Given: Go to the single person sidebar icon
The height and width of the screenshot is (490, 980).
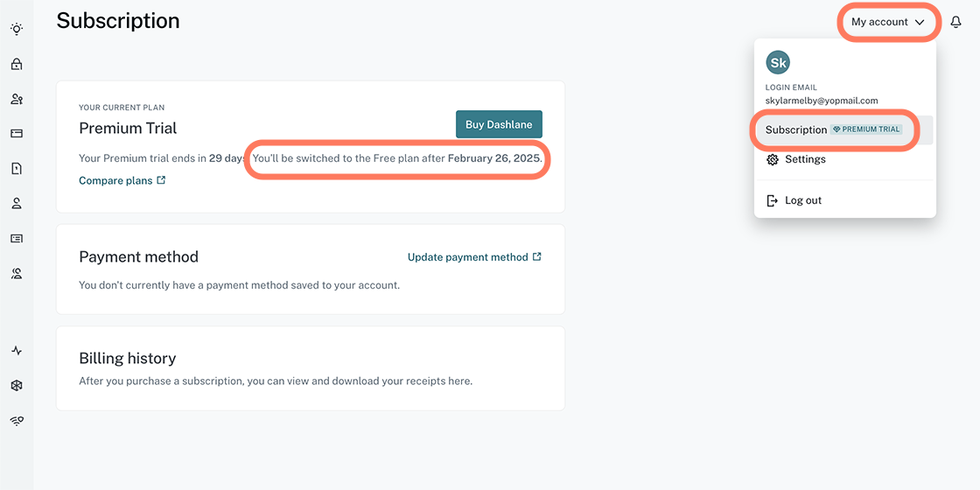Looking at the screenshot, I should click(x=17, y=204).
